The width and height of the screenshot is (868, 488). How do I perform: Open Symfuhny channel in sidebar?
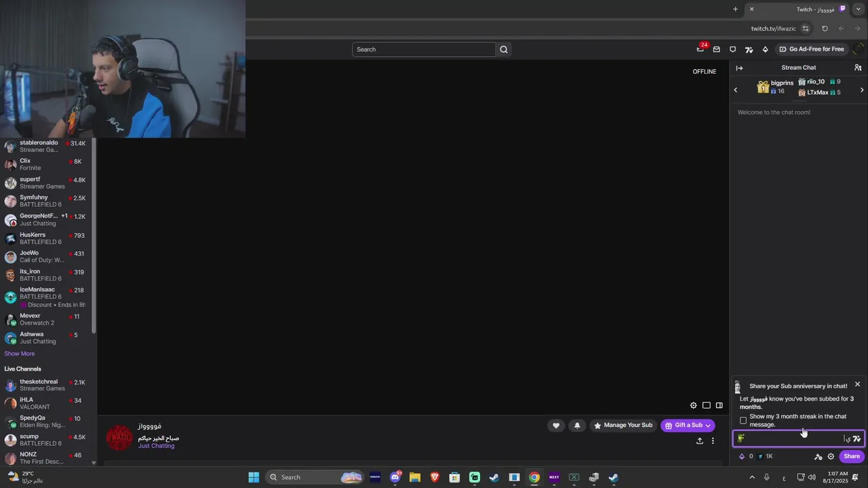[x=47, y=201]
